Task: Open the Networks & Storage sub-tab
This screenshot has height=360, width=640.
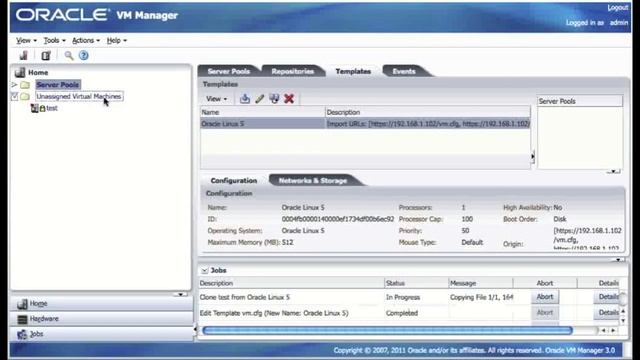Action: [x=313, y=180]
